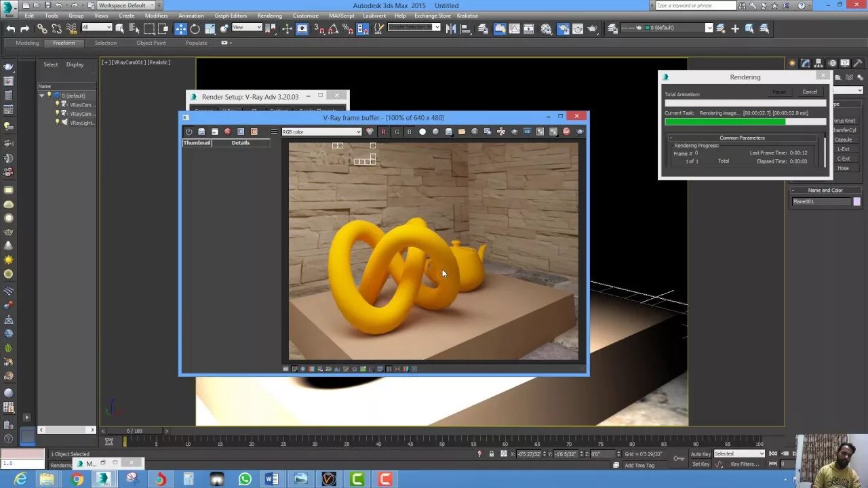
Task: Click the object color swatch beside Plane001
Action: click(x=857, y=201)
